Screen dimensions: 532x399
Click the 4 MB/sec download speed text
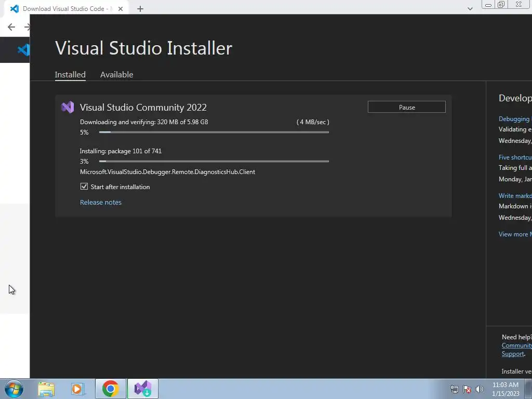coord(313,122)
